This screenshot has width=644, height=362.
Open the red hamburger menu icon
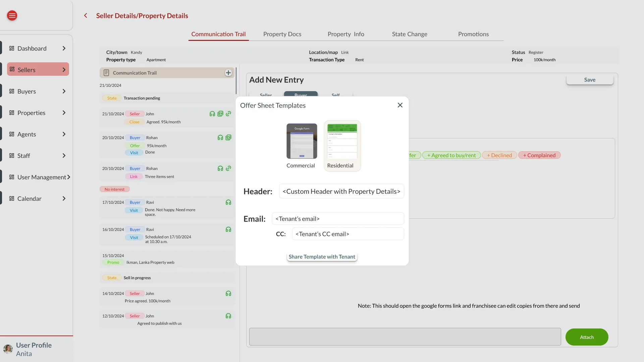pos(12,15)
